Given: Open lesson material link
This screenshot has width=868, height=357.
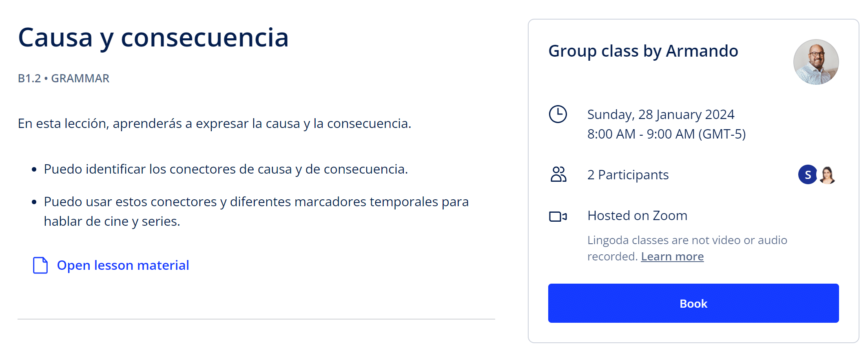Looking at the screenshot, I should (123, 265).
